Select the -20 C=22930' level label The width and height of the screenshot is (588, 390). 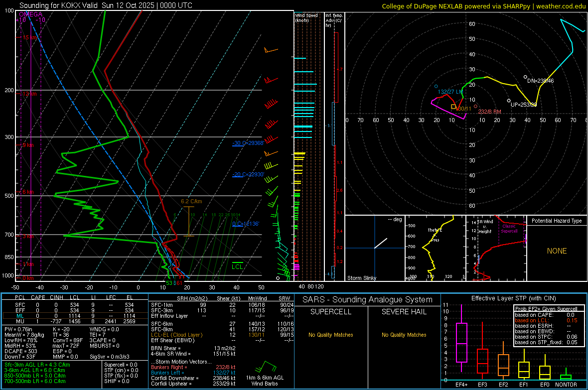248,174
